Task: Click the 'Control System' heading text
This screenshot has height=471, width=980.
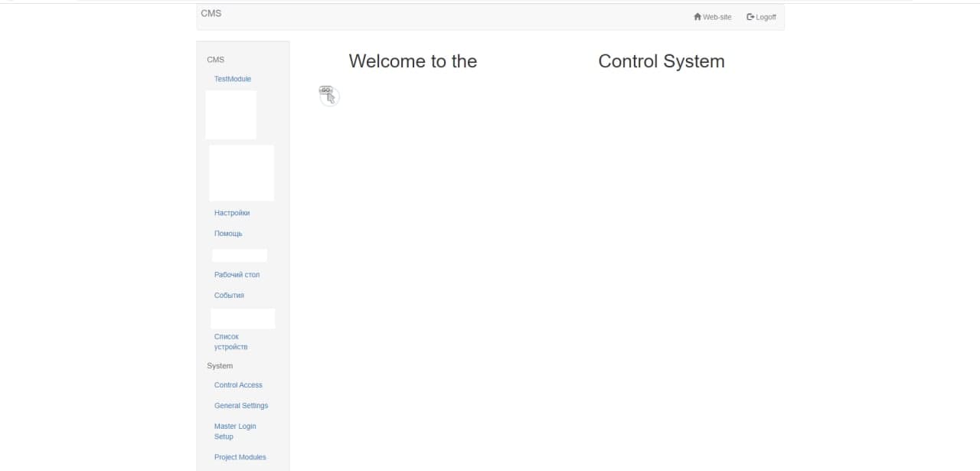Action: click(x=661, y=61)
